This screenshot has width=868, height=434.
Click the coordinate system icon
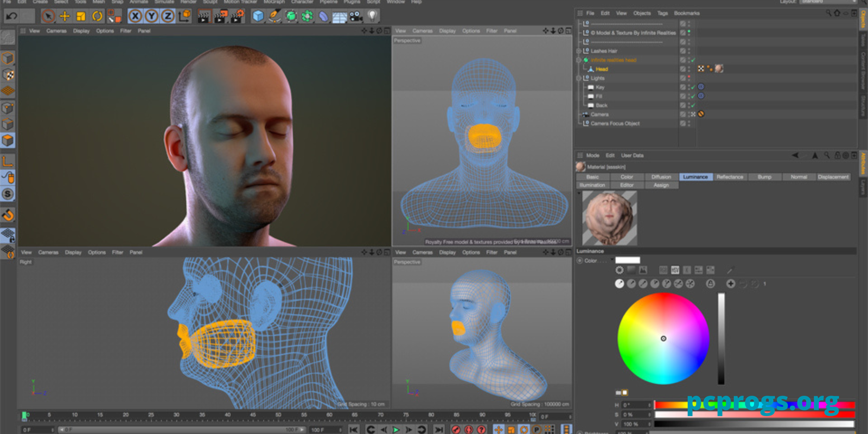[x=184, y=16]
